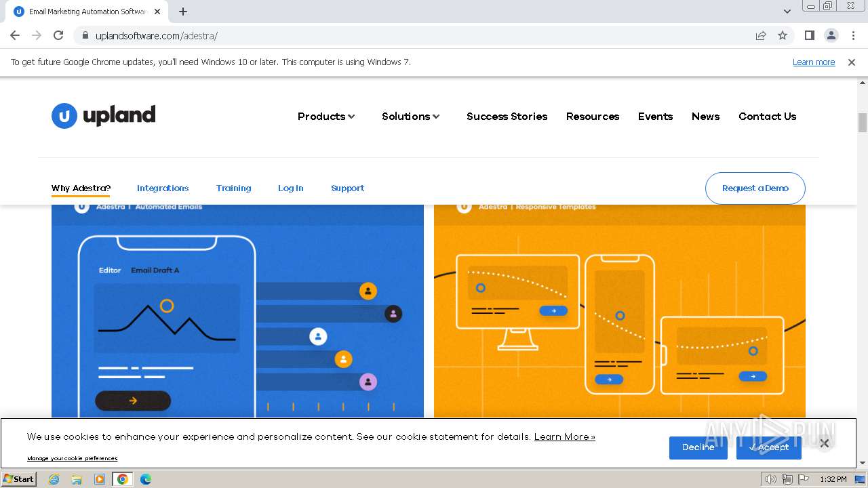This screenshot has width=868, height=488.
Task: Open Learn more about Chrome updates
Action: coord(814,62)
